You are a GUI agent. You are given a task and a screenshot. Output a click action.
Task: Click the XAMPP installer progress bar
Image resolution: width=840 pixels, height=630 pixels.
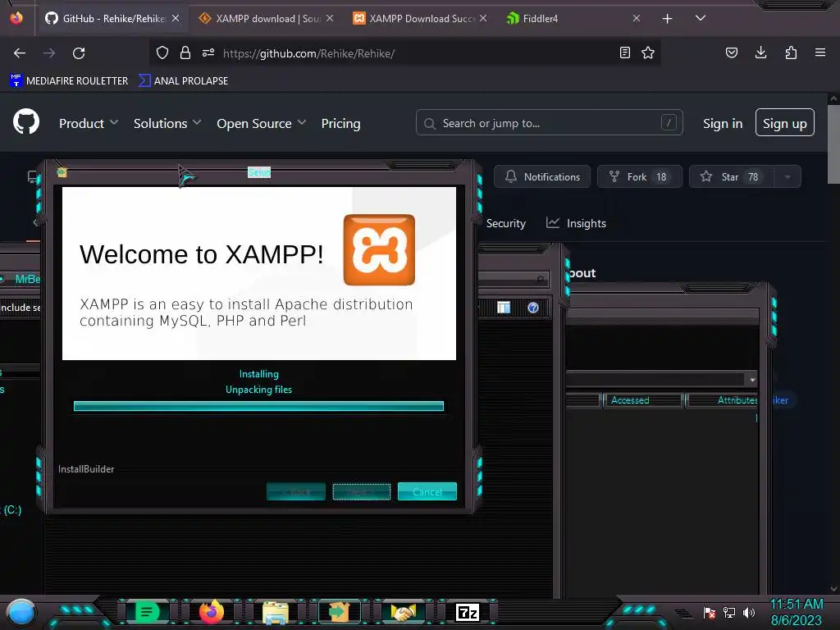click(258, 406)
